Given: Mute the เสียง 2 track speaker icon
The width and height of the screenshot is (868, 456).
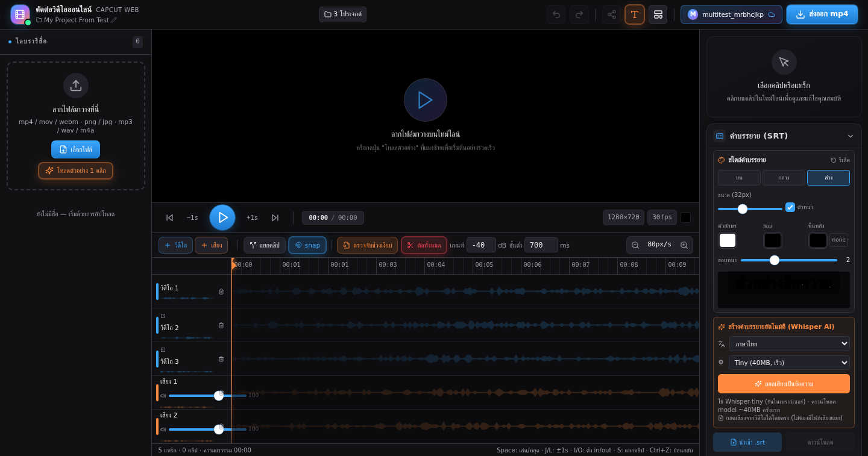Looking at the screenshot, I should coord(163,429).
